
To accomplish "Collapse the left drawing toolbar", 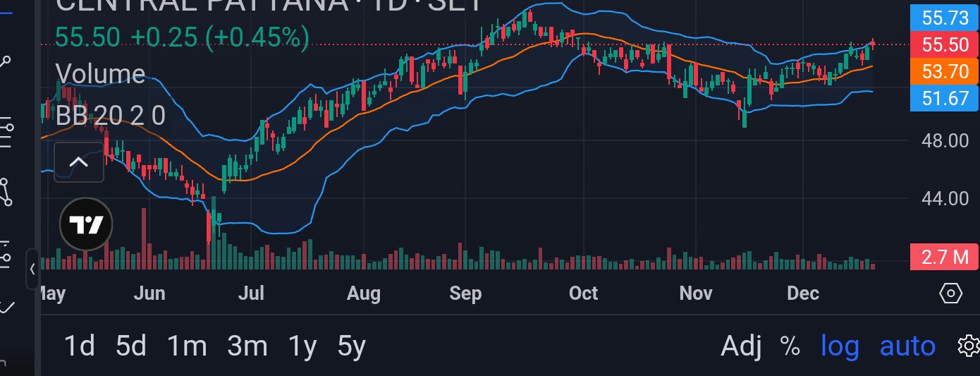I will click(x=32, y=269).
